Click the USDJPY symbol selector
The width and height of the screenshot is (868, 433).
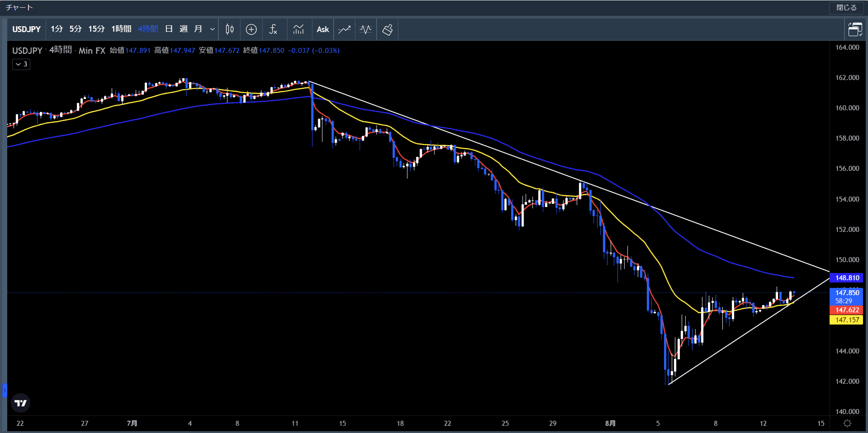27,29
